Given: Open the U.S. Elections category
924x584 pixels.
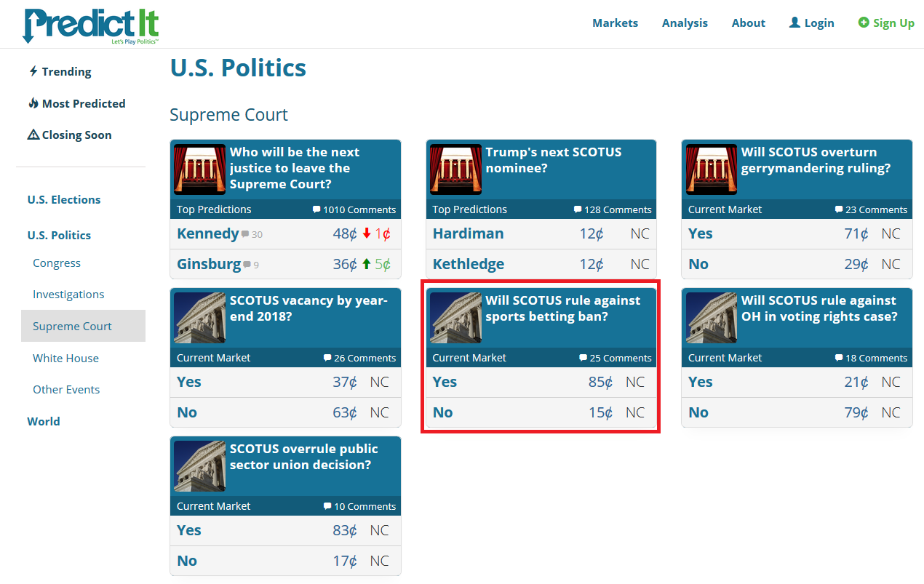Looking at the screenshot, I should pos(64,199).
